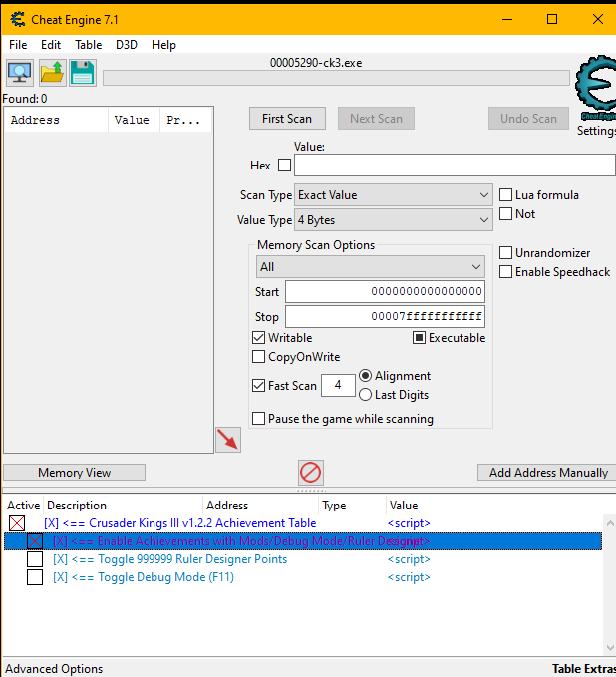Open the Edit menu
616x677 pixels.
pos(51,45)
